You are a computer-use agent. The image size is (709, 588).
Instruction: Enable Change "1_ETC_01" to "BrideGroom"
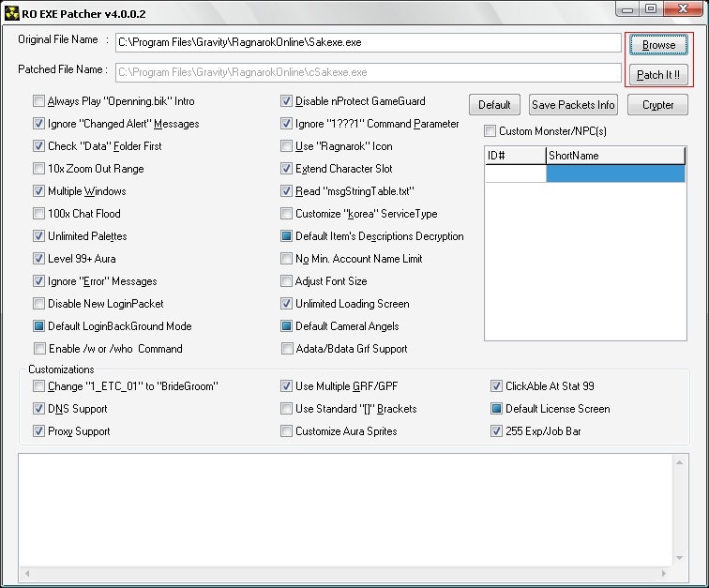point(39,386)
